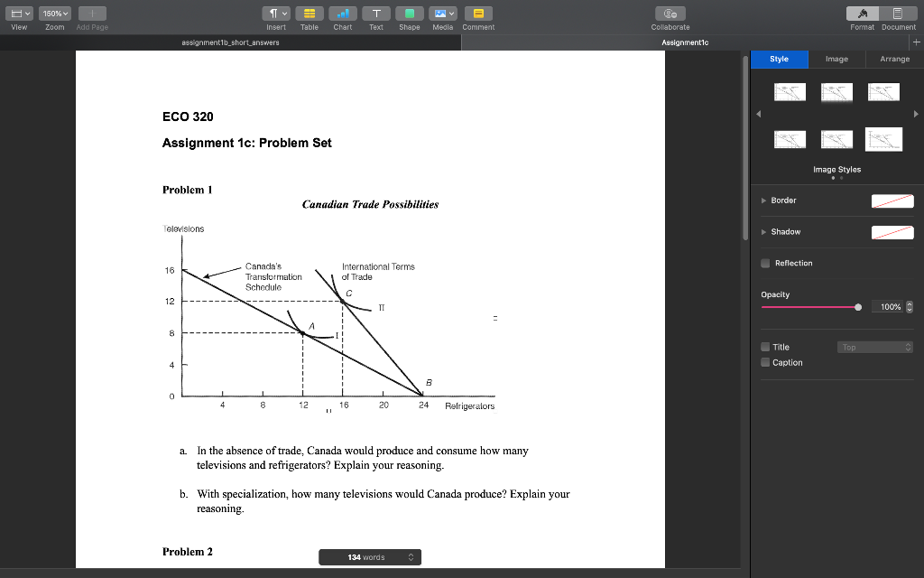Open the Zoom level dropdown
The image size is (924, 578).
click(54, 13)
